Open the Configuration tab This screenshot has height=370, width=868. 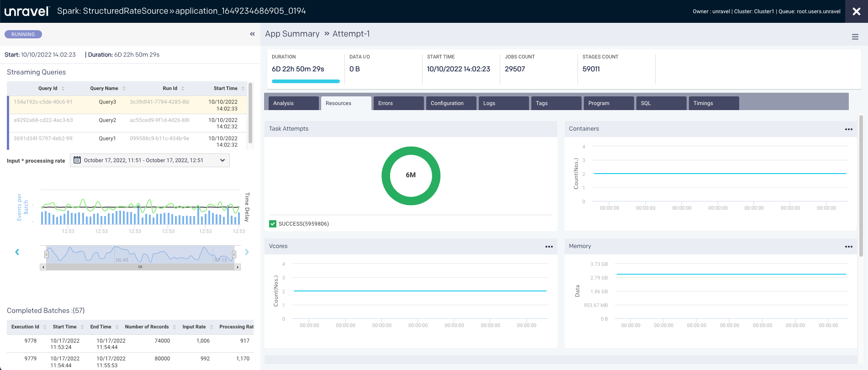451,103
